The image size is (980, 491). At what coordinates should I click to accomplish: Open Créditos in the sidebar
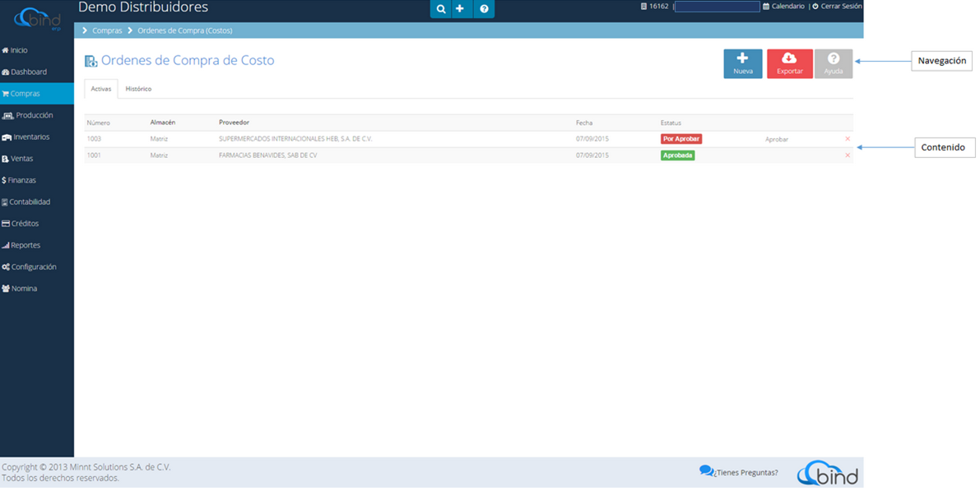point(20,224)
